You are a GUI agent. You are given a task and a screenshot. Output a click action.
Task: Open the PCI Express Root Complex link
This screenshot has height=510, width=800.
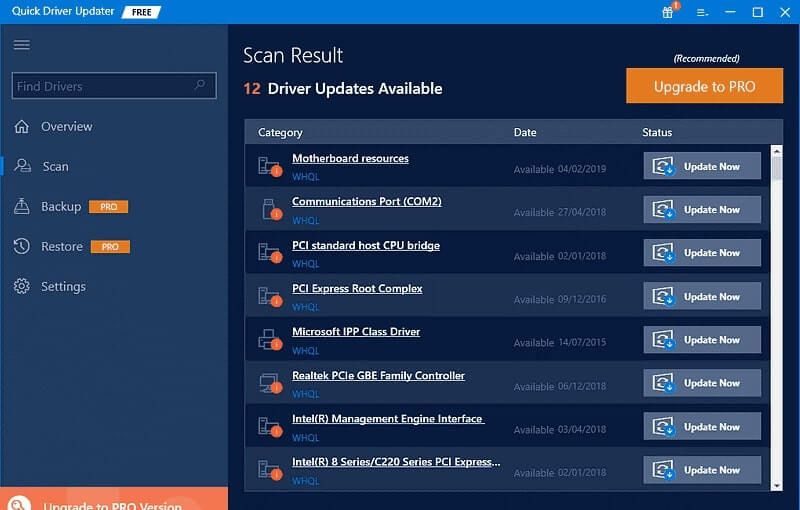[357, 289]
